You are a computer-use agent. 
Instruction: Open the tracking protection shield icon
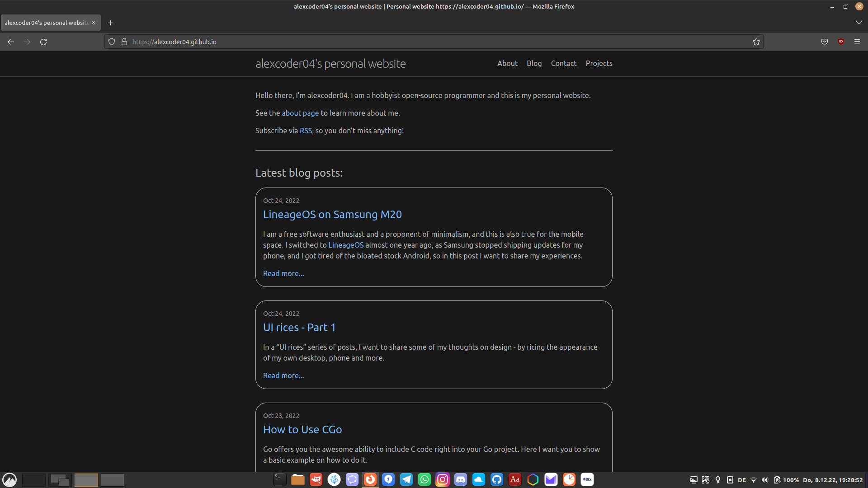[x=112, y=42]
